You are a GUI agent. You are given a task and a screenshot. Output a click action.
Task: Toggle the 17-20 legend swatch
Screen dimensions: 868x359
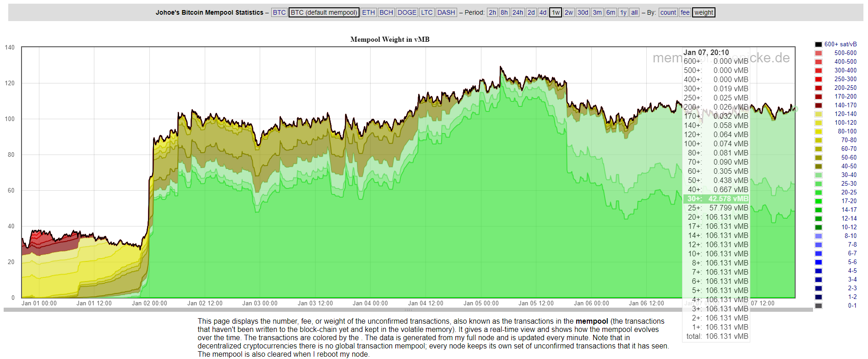point(818,201)
